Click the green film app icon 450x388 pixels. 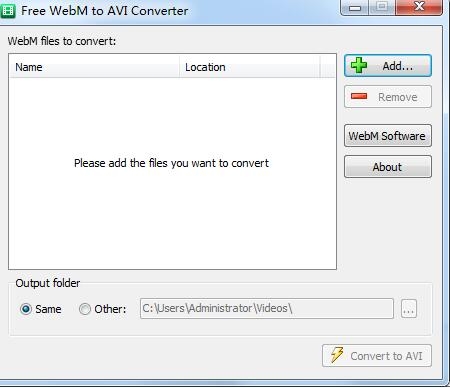coord(8,11)
